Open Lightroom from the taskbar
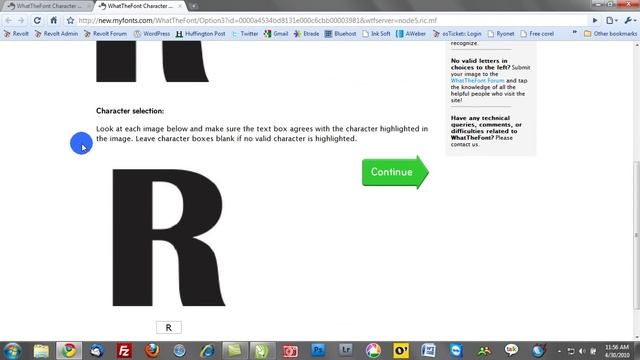 pyautogui.click(x=346, y=350)
